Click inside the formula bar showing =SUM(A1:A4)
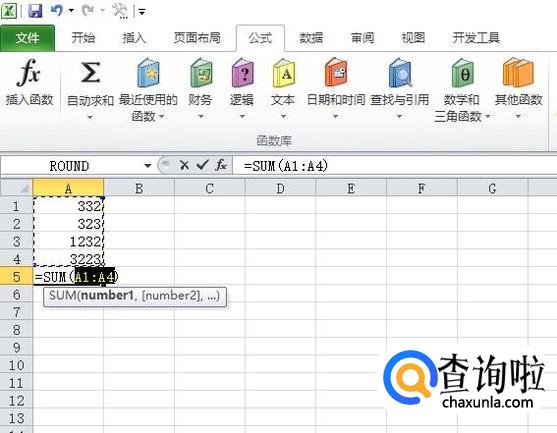Viewport: 557px width, 433px height. pos(394,166)
